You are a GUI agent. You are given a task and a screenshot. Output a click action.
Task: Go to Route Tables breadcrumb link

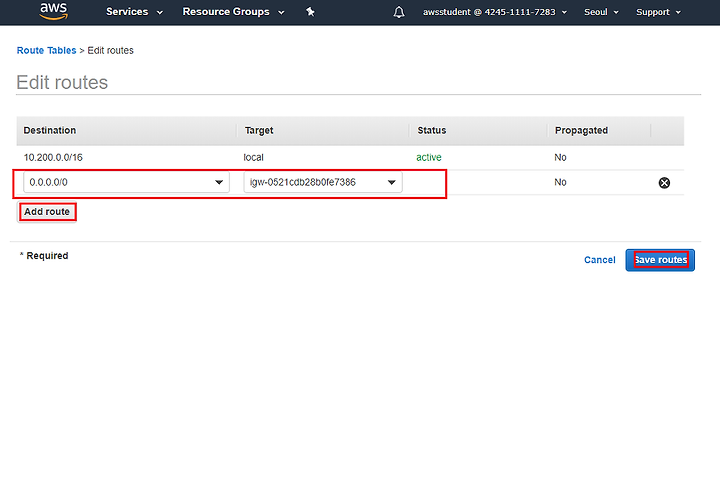tap(46, 51)
